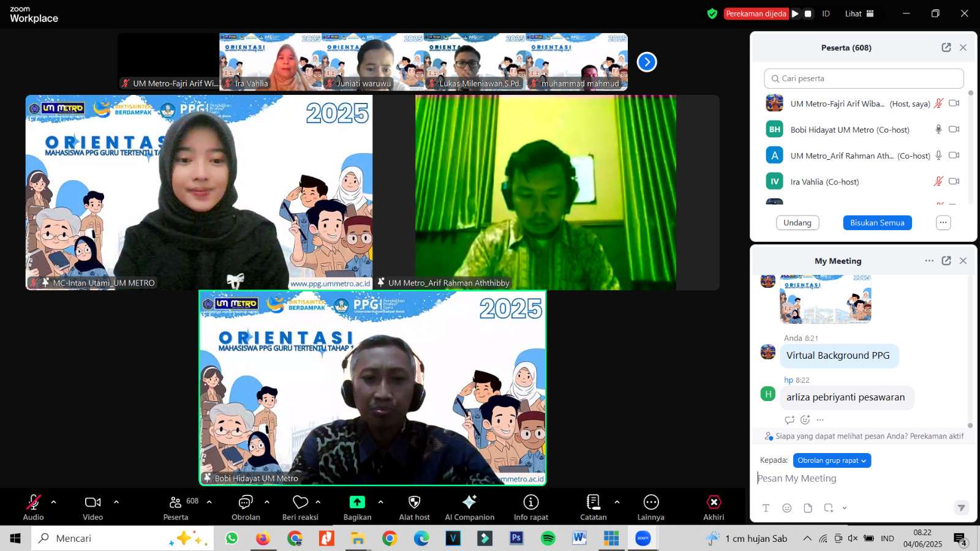
Task: Open the Lihat view menu
Action: pos(859,13)
